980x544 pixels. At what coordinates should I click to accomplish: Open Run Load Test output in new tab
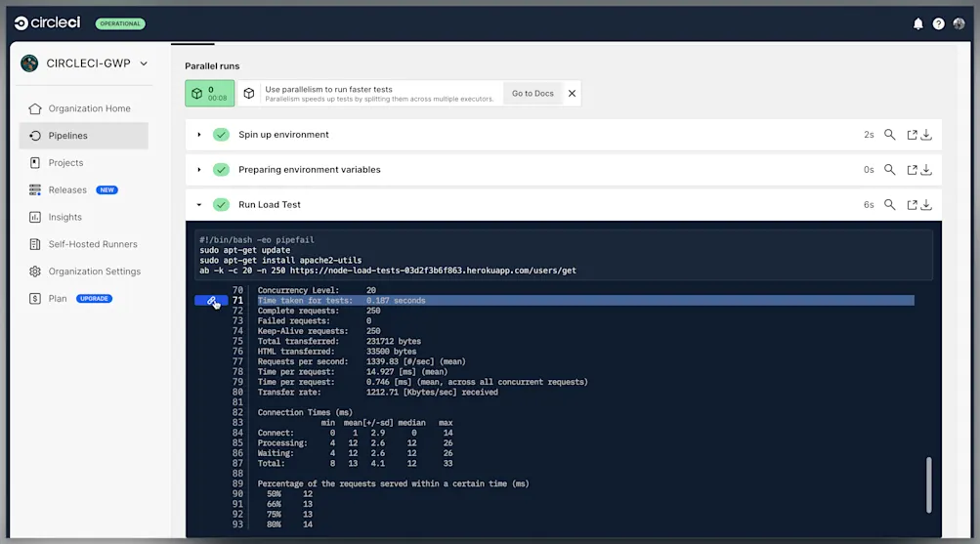click(x=912, y=205)
